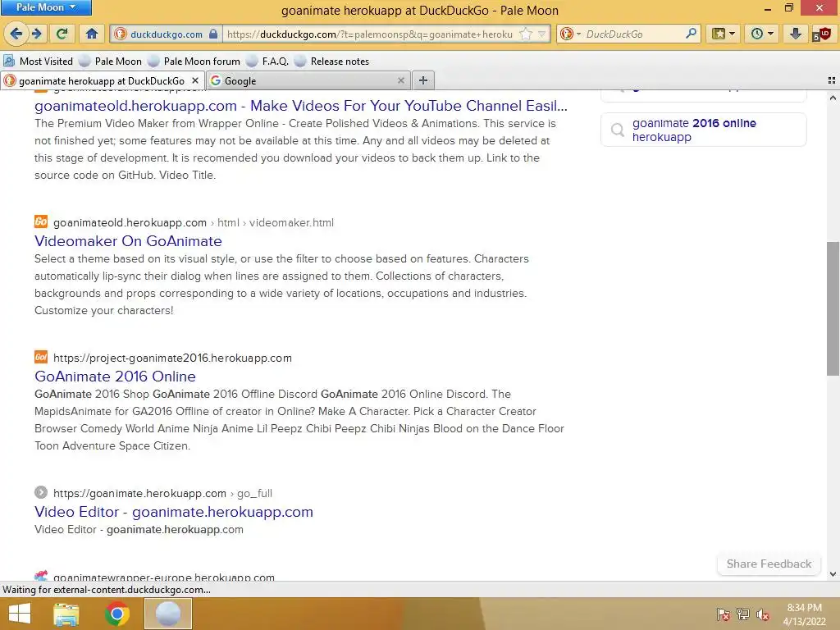Open the browser home page
Image resolution: width=840 pixels, height=630 pixels.
pos(92,34)
